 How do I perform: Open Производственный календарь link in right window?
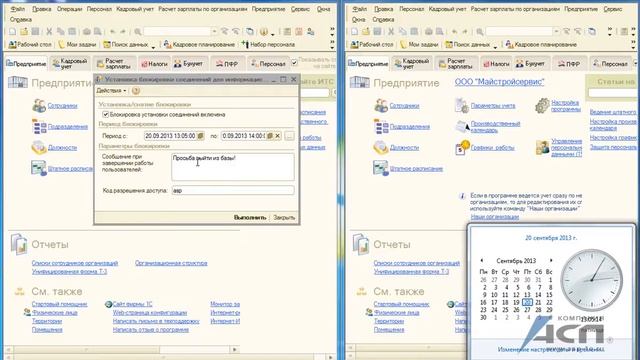[496, 127]
